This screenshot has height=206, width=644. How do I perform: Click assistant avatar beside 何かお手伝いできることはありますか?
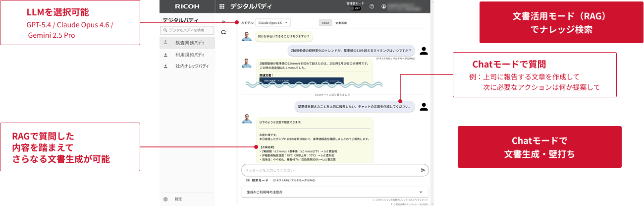coord(247,36)
